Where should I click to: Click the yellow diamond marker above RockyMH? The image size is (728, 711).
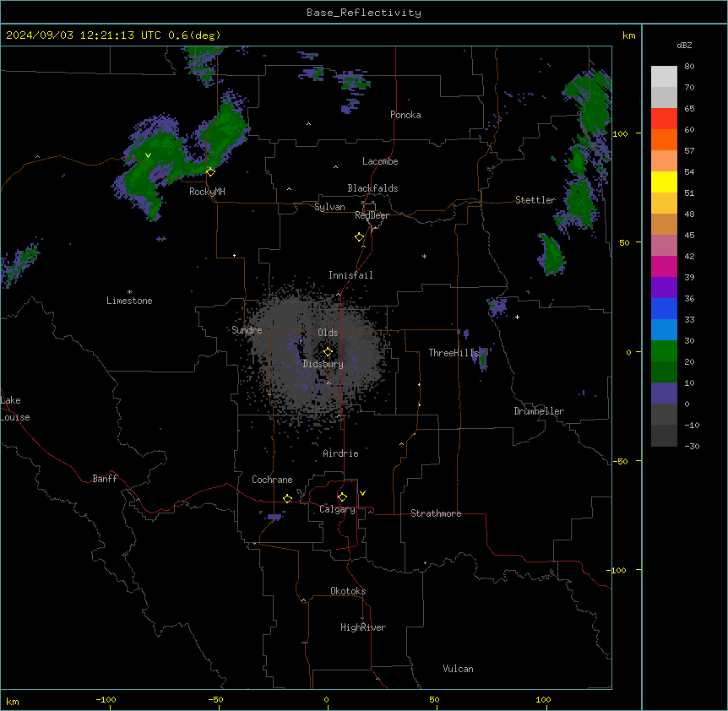click(x=210, y=171)
